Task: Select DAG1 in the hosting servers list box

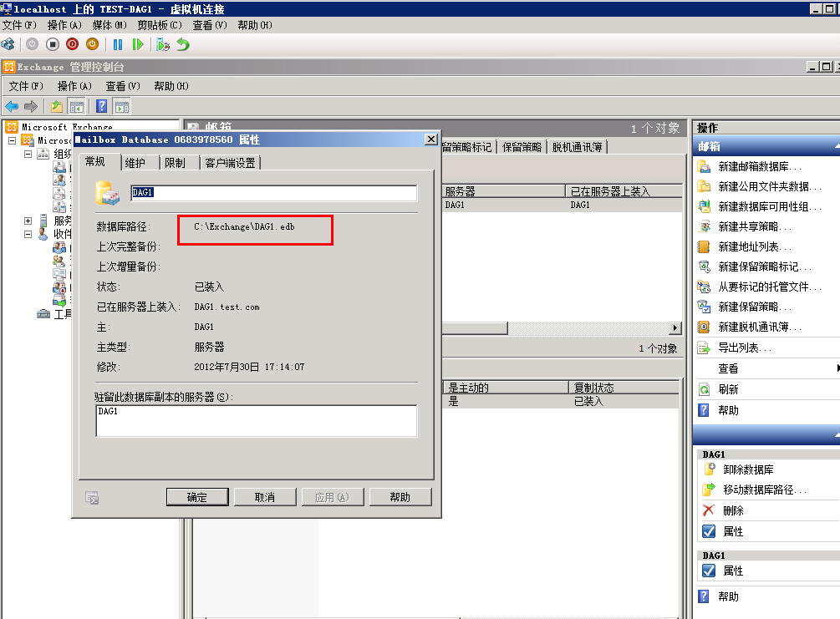Action: [x=108, y=411]
